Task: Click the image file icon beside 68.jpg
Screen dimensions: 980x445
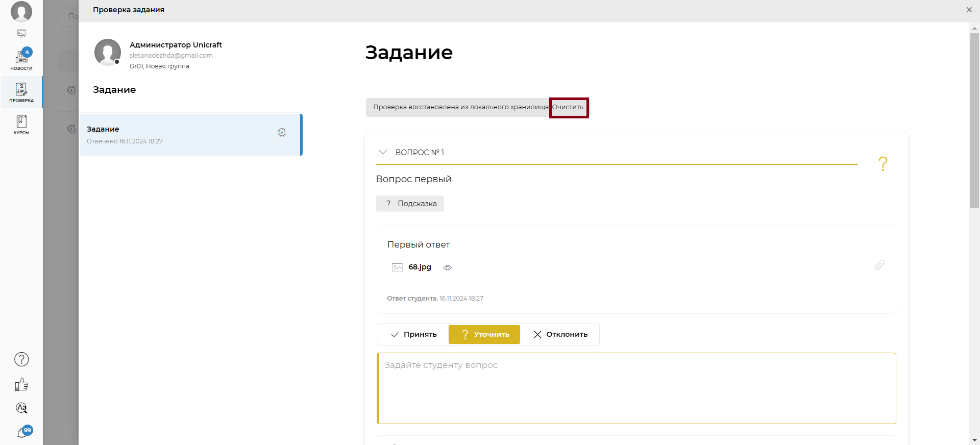Action: point(397,267)
